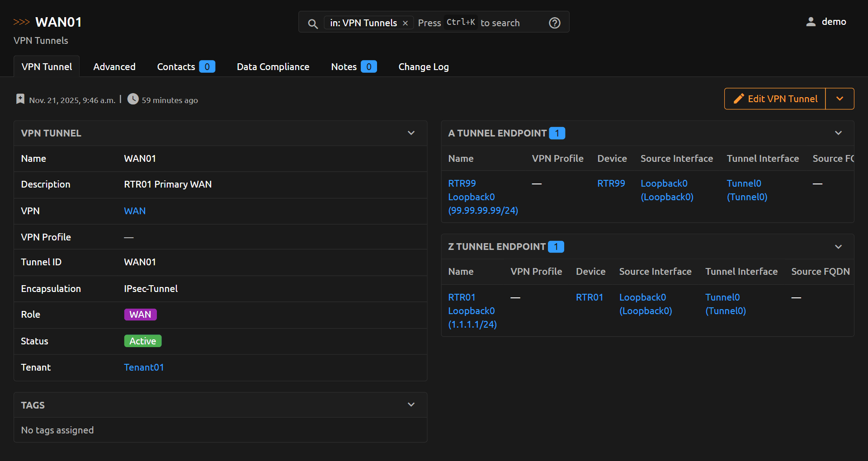Collapse the Z Tunnel Endpoint panel
Viewport: 868px width, 461px height.
click(x=838, y=247)
